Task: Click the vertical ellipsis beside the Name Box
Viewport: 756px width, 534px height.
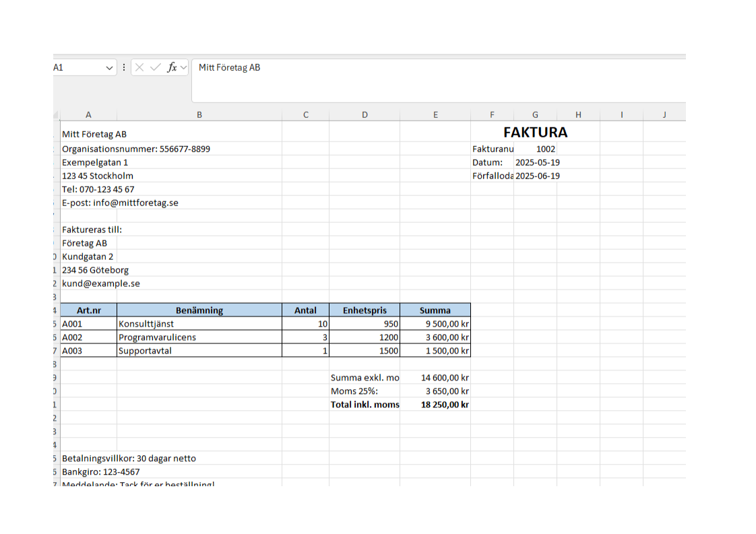Action: [124, 67]
